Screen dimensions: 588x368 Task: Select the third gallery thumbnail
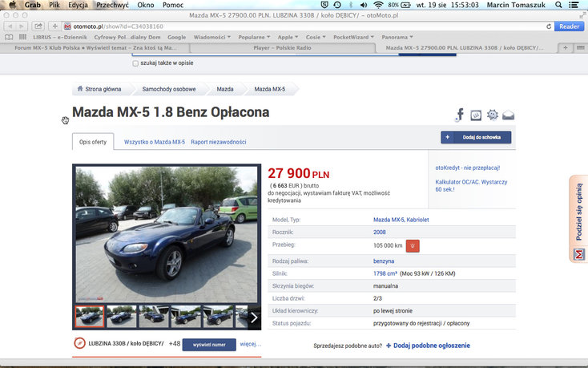tap(154, 316)
